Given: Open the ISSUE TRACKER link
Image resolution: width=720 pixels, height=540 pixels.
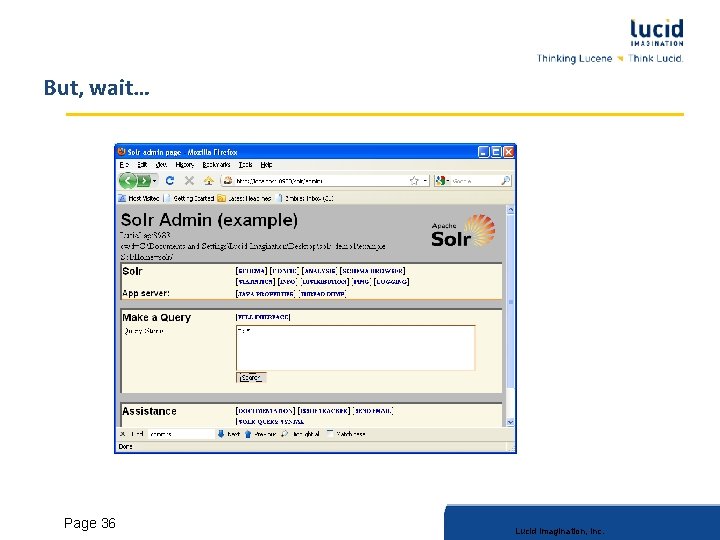Looking at the screenshot, I should click(x=324, y=411).
